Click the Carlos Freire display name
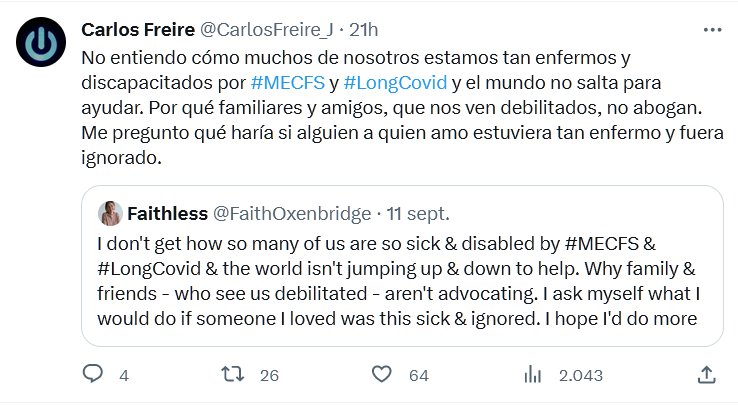Image resolution: width=738 pixels, height=406 pixels. [x=138, y=28]
